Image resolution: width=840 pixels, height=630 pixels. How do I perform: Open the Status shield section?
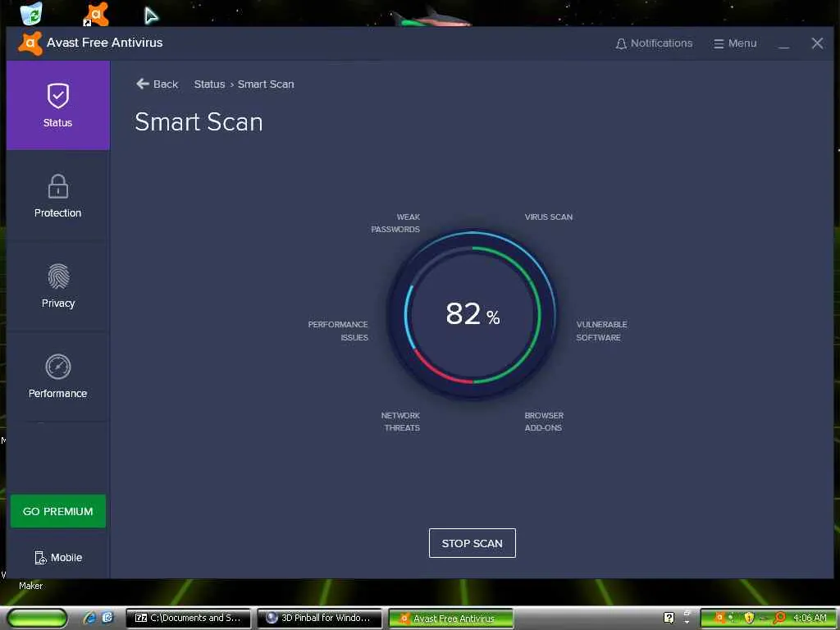[x=58, y=105]
